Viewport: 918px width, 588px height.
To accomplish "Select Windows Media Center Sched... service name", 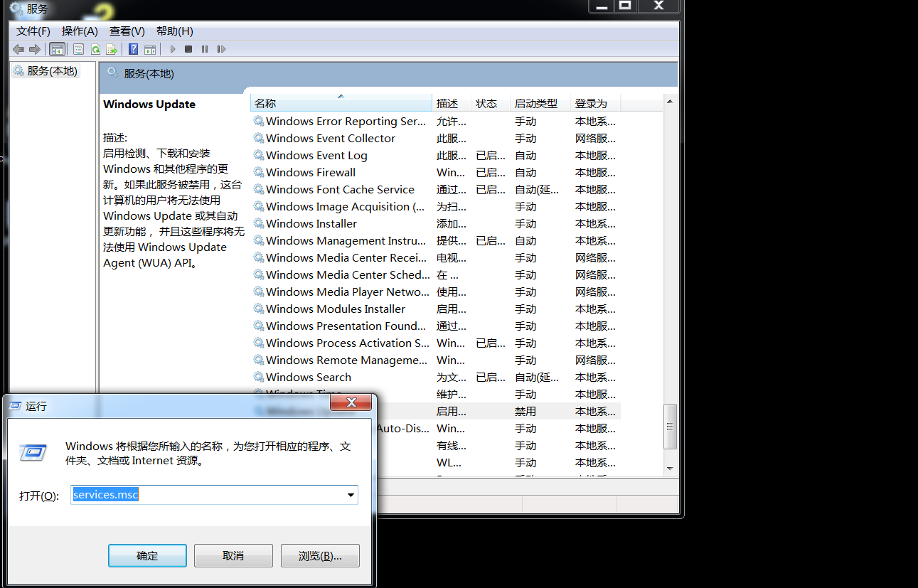I will [x=348, y=274].
